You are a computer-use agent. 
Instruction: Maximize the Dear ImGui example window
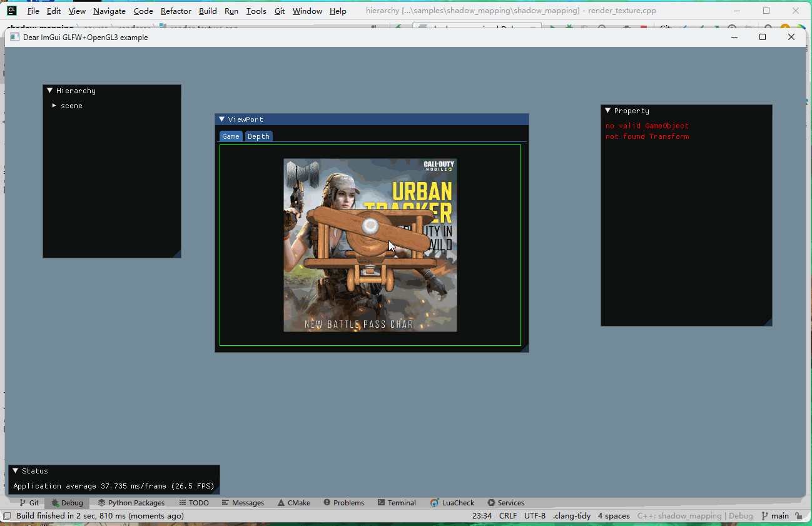[763, 37]
